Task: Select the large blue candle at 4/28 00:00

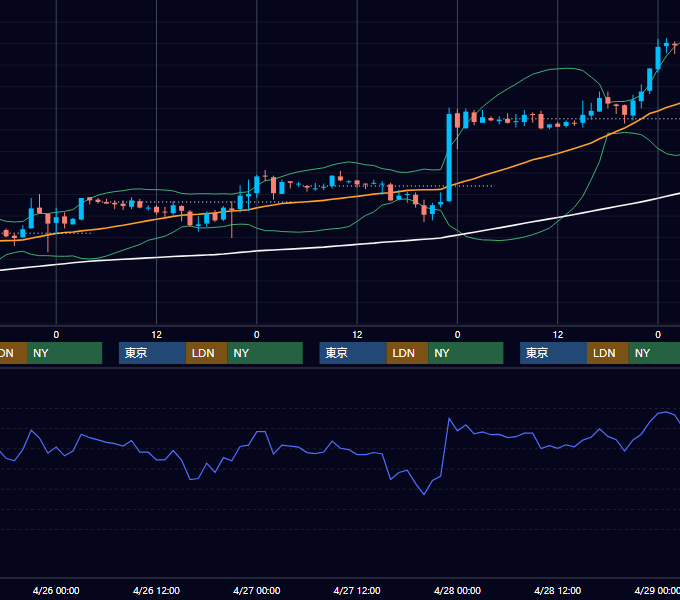Action: click(449, 156)
